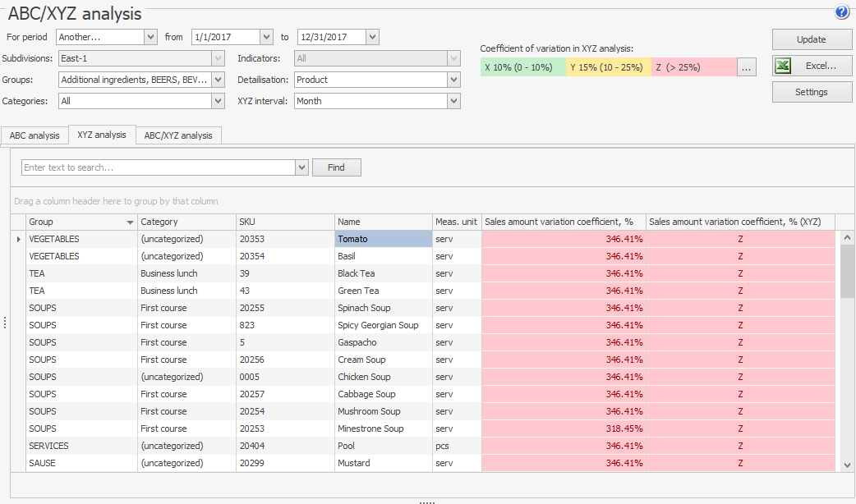
Task: Expand the Categories dropdown
Action: pos(218,101)
